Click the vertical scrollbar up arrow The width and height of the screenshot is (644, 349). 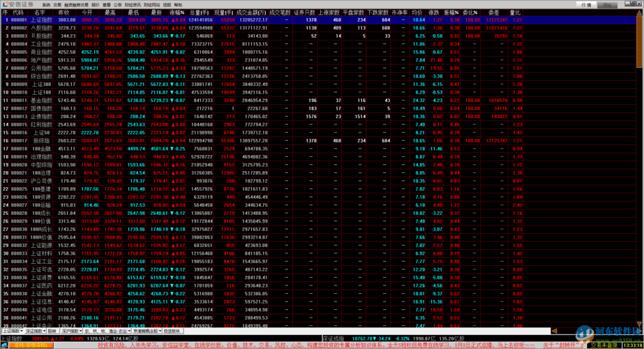coord(639,13)
